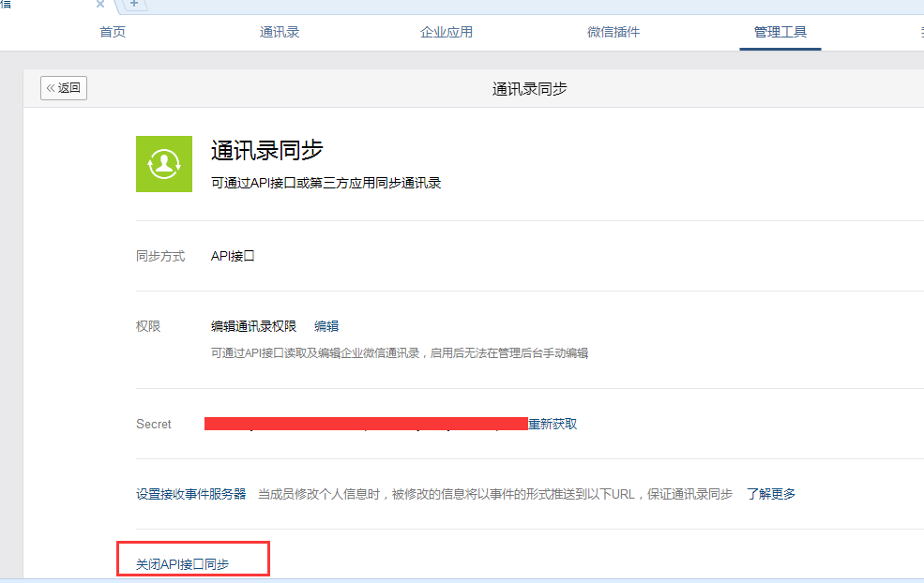Close the current browser tab
The height and width of the screenshot is (583, 924).
(x=100, y=5)
